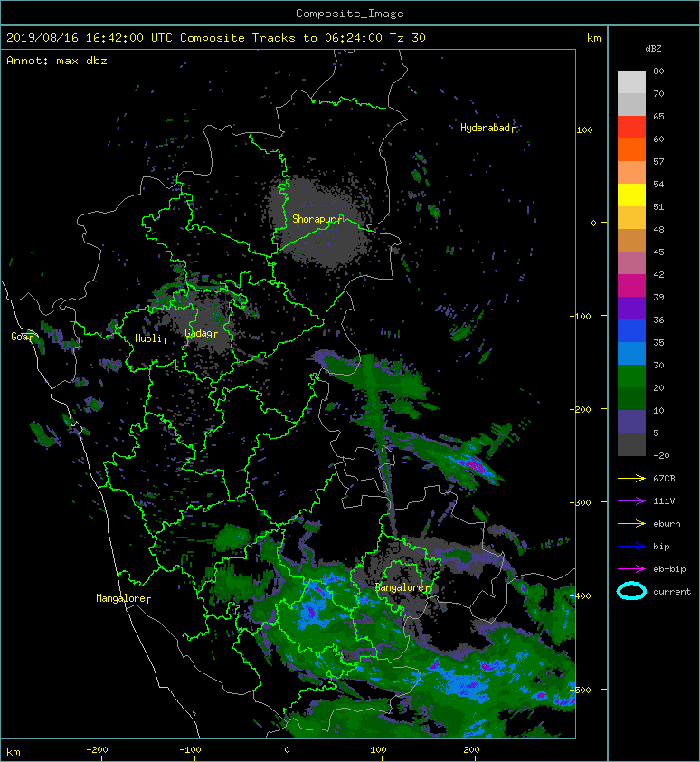Select the slate 10-5 dBZ swatch

631,422
